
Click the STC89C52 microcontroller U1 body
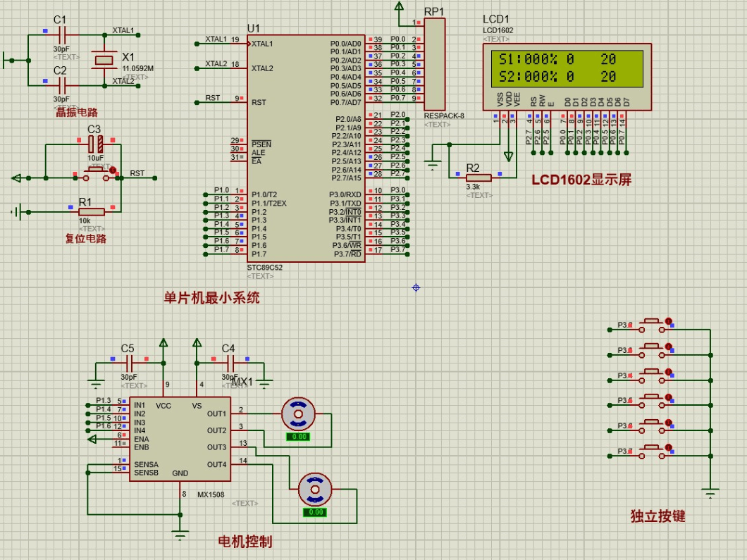307,148
